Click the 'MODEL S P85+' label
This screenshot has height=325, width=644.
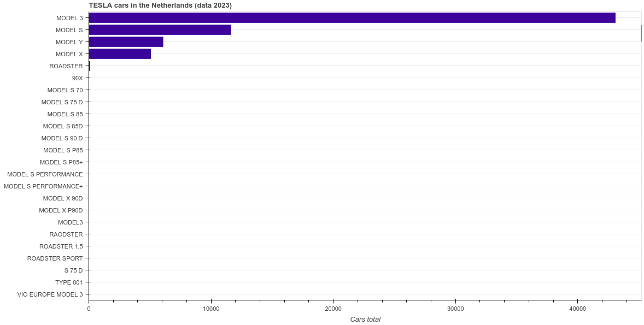[x=61, y=162]
